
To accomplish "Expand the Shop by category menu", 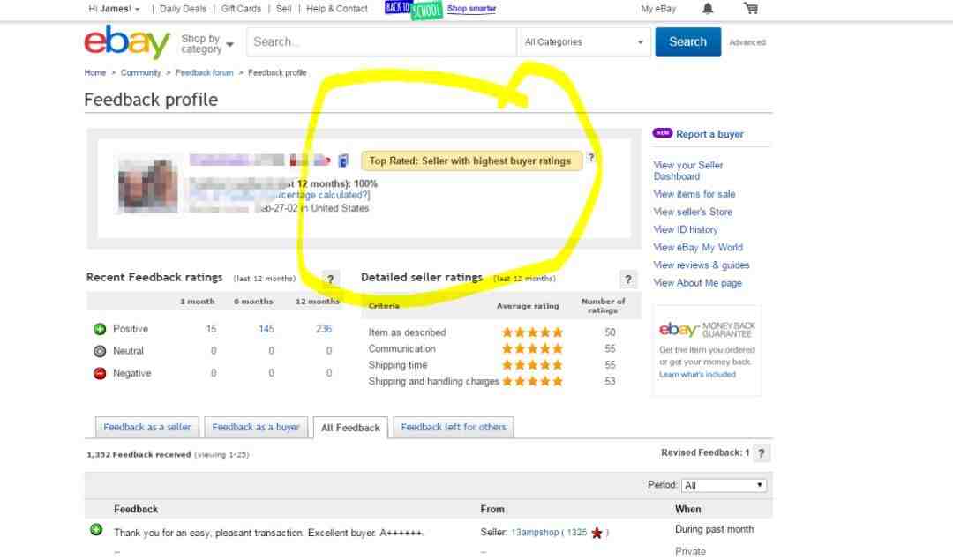I will (x=206, y=44).
